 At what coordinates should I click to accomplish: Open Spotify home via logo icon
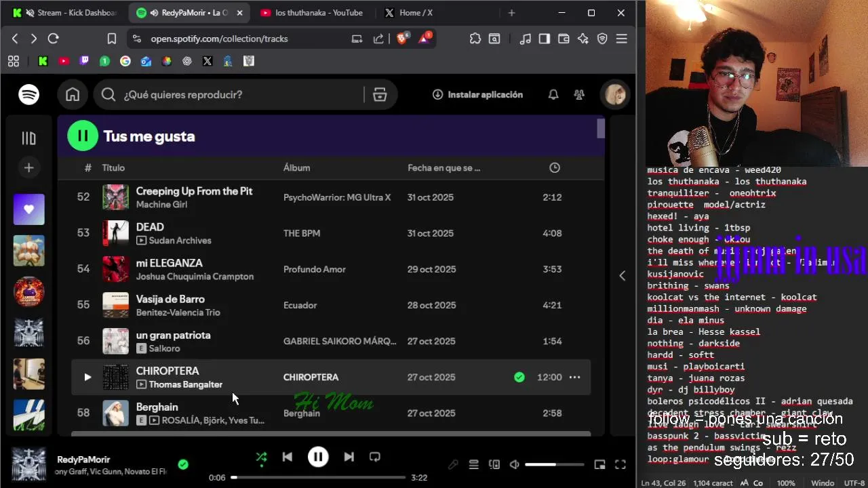click(28, 95)
